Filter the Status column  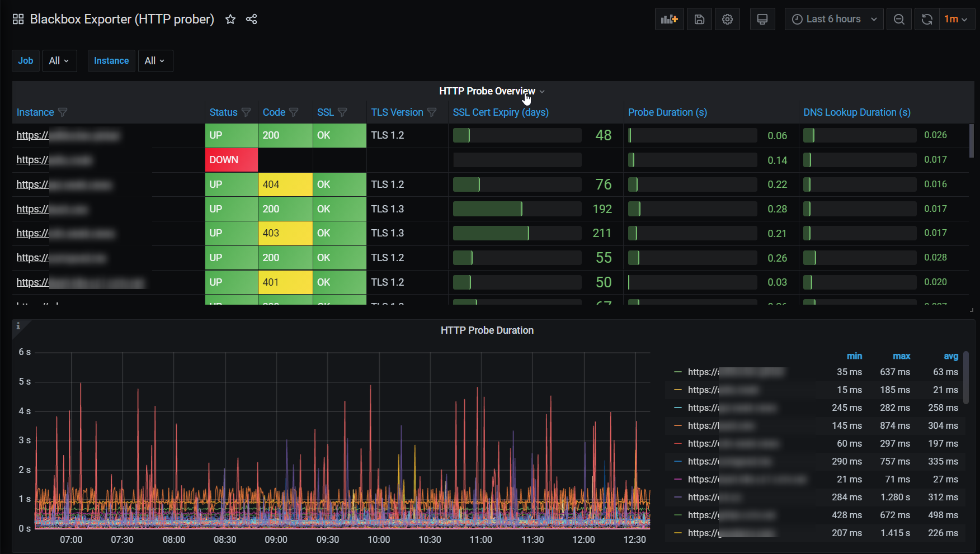(x=246, y=112)
